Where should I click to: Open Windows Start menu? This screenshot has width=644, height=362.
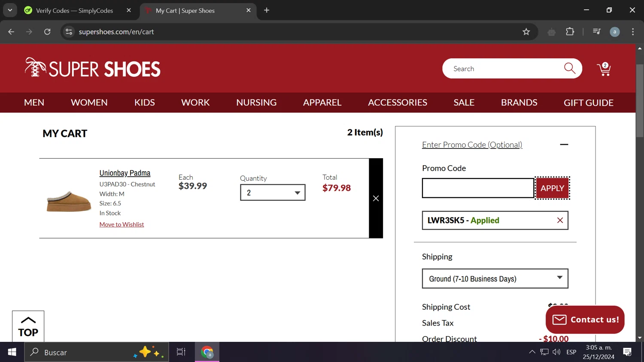click(12, 352)
